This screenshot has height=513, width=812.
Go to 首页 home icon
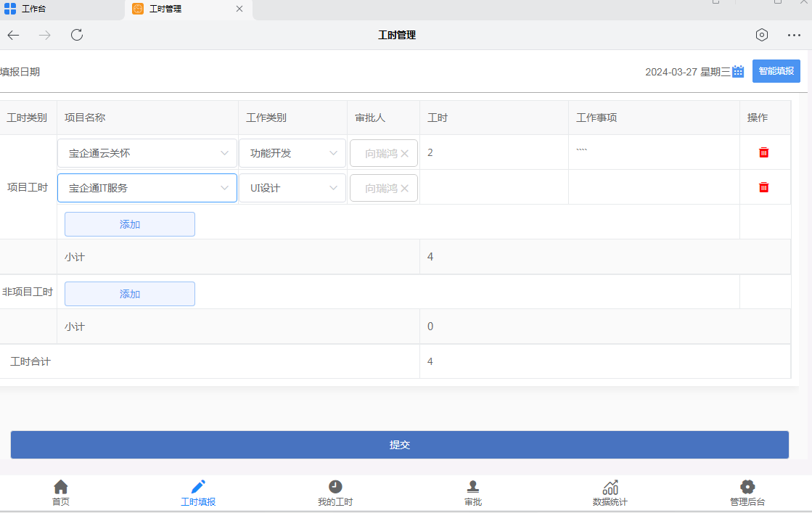pyautogui.click(x=60, y=487)
